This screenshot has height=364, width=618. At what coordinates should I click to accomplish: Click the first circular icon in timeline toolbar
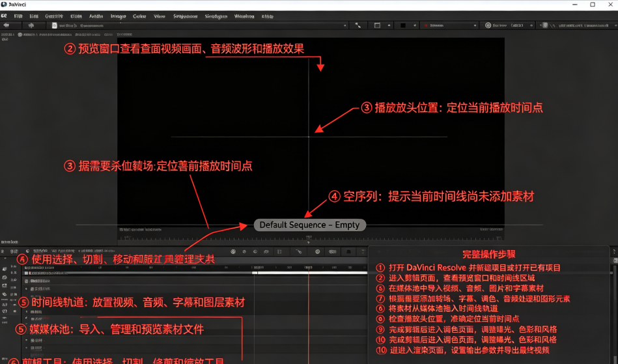click(x=233, y=251)
